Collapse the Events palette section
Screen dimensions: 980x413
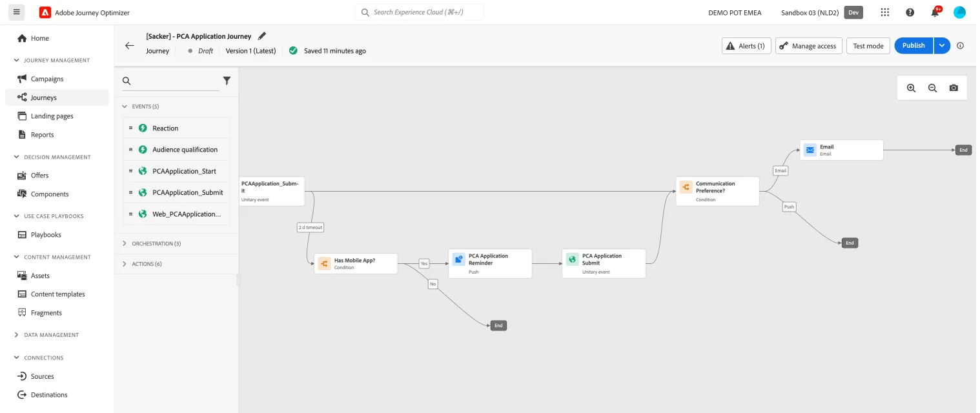pyautogui.click(x=125, y=106)
